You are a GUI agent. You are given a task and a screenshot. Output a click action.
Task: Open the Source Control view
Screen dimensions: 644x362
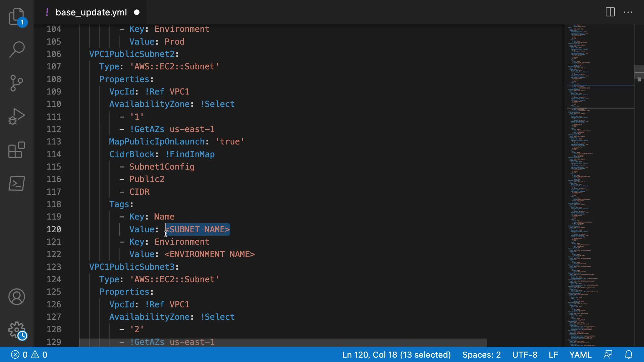click(16, 83)
